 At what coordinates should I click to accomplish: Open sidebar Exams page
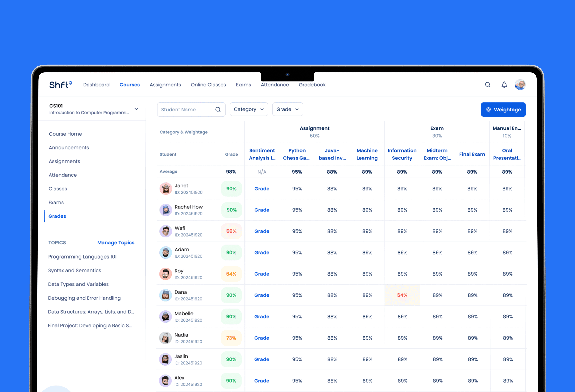pyautogui.click(x=56, y=203)
